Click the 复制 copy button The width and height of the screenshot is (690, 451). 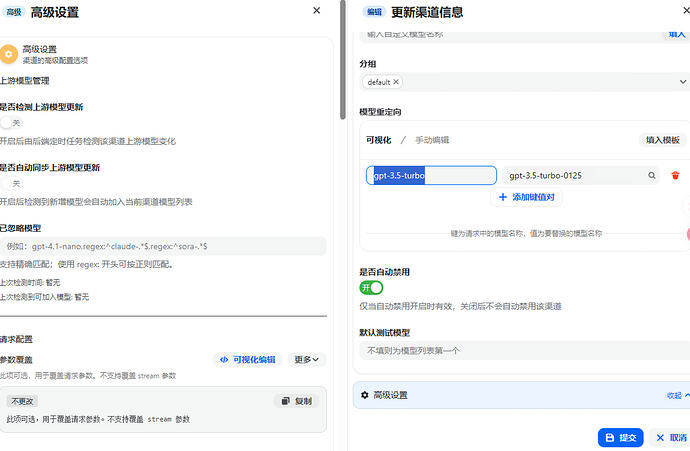pyautogui.click(x=297, y=401)
